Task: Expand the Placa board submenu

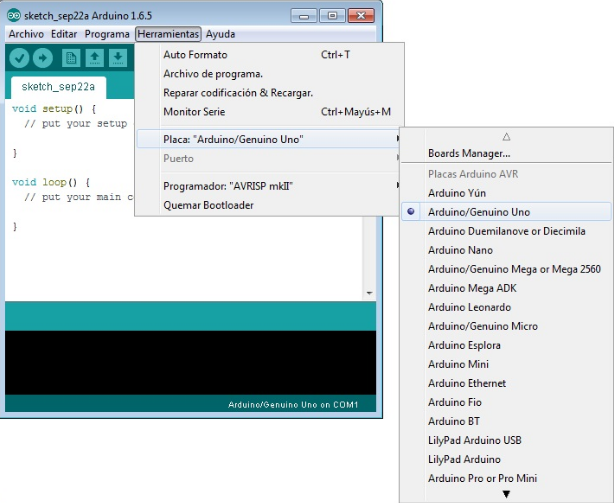Action: [x=269, y=139]
